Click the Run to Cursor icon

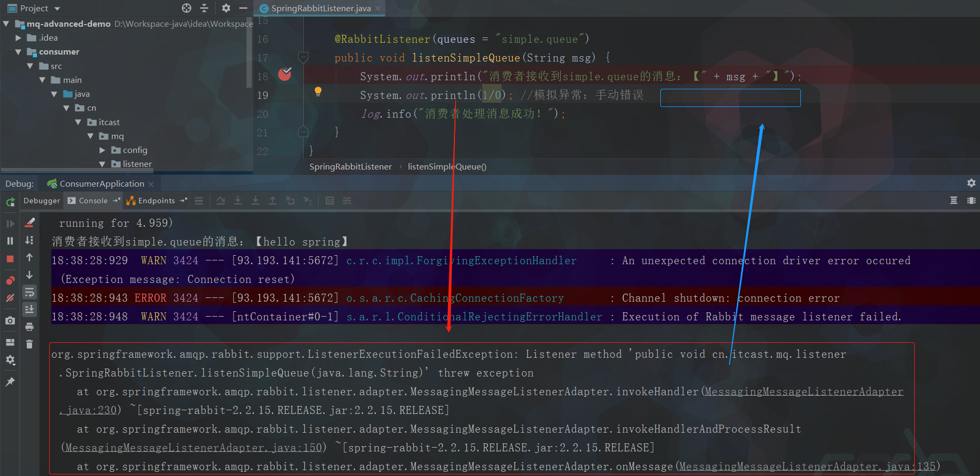pyautogui.click(x=307, y=201)
